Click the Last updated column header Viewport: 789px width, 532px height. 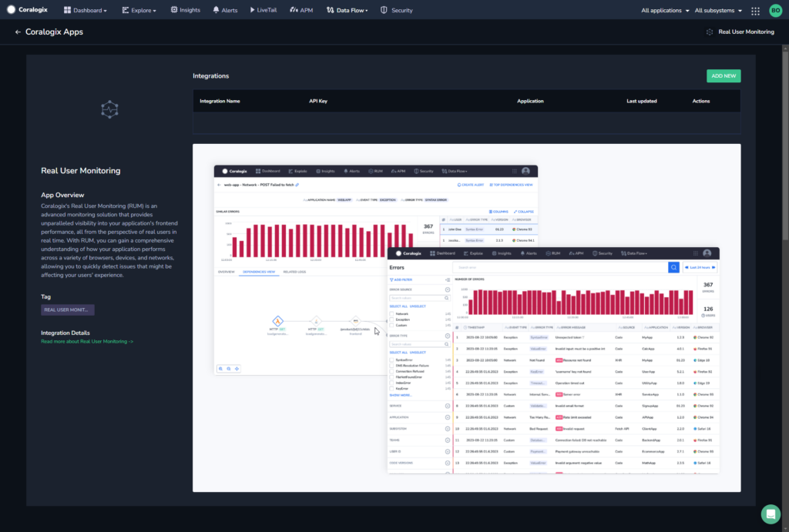642,101
